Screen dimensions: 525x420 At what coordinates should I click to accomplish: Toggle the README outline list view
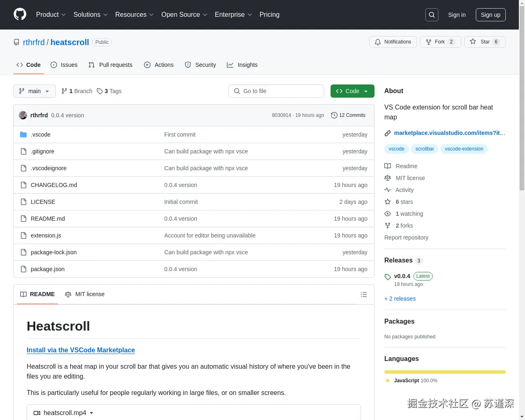coord(364,294)
